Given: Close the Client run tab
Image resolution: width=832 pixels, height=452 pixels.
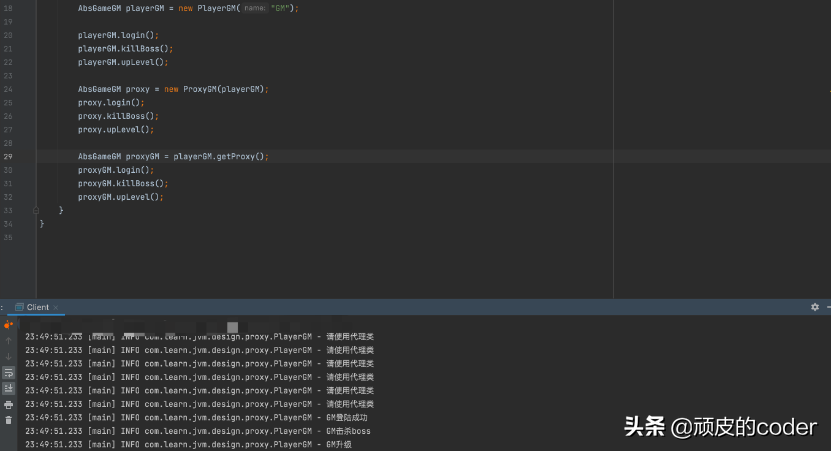Looking at the screenshot, I should pyautogui.click(x=56, y=308).
